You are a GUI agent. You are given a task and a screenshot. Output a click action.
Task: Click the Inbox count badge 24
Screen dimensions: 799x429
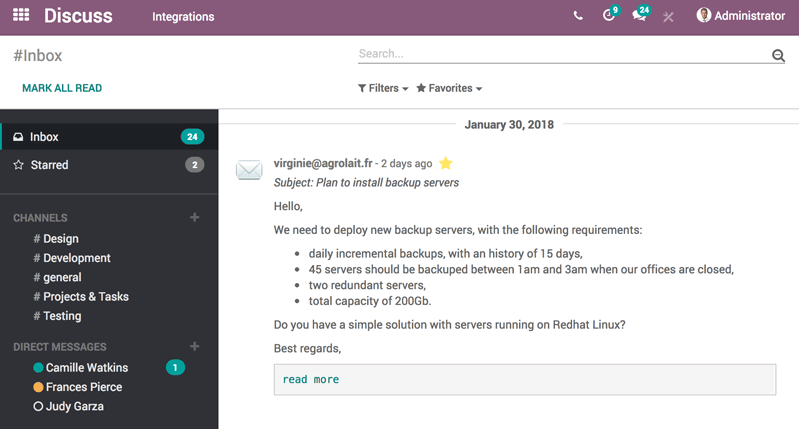(x=192, y=137)
